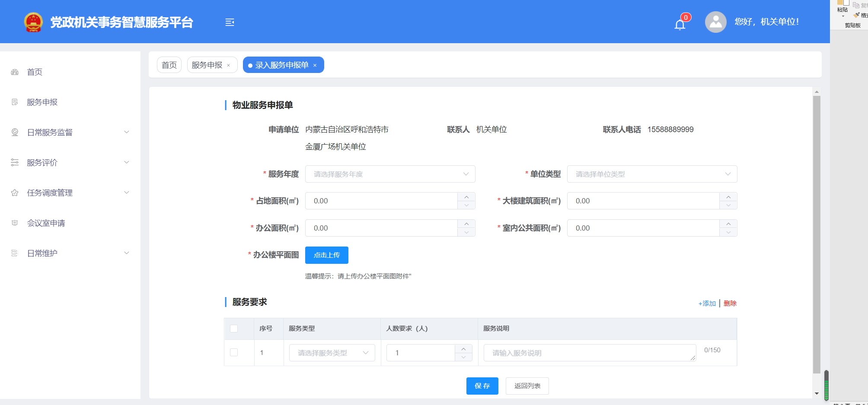Close the 服务申报 tab with its x
Viewport: 868px width, 405px height.
tap(229, 66)
